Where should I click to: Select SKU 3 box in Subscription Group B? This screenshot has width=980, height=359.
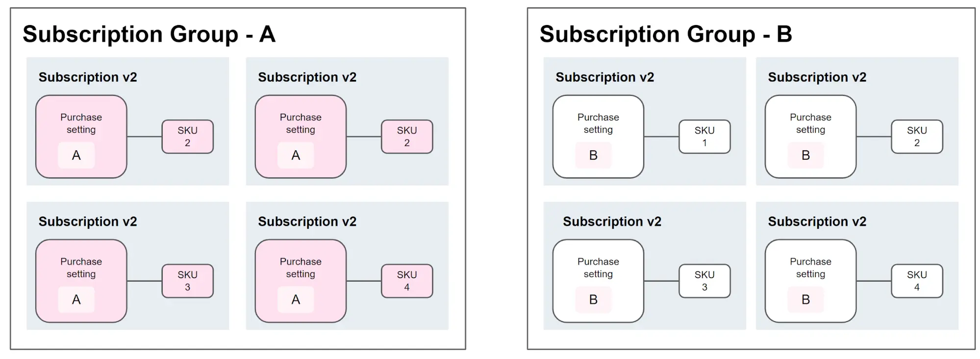pyautogui.click(x=704, y=281)
